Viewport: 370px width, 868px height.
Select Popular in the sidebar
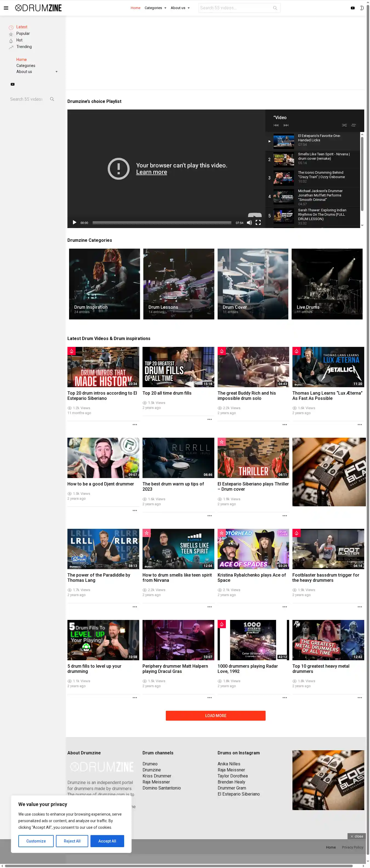coord(23,34)
